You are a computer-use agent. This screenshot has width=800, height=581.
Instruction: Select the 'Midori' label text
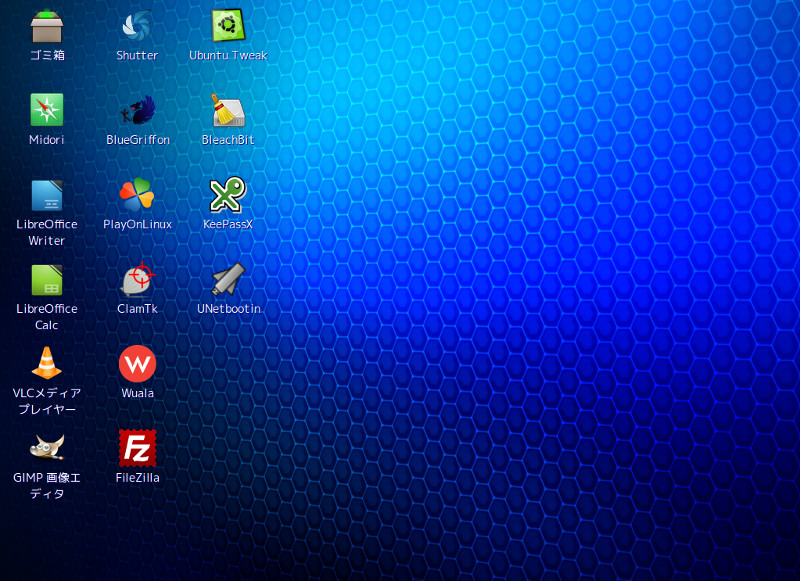[x=46, y=140]
